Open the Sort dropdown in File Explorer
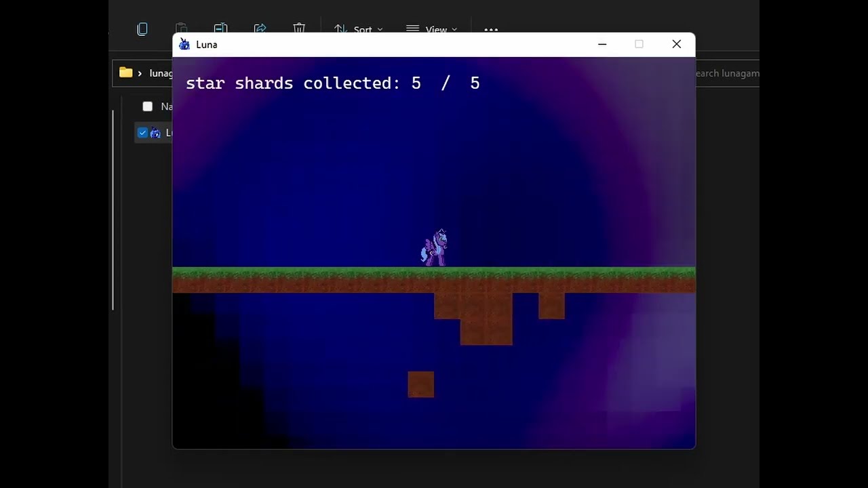Image resolution: width=868 pixels, height=488 pixels. pos(359,29)
